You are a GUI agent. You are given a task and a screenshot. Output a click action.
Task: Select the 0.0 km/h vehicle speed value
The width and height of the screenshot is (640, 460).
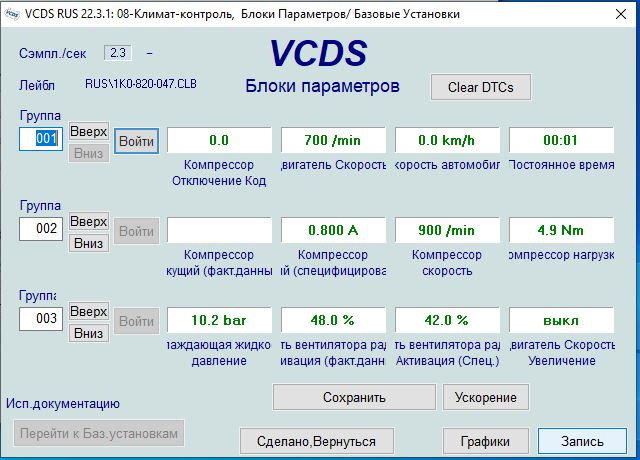[447, 140]
